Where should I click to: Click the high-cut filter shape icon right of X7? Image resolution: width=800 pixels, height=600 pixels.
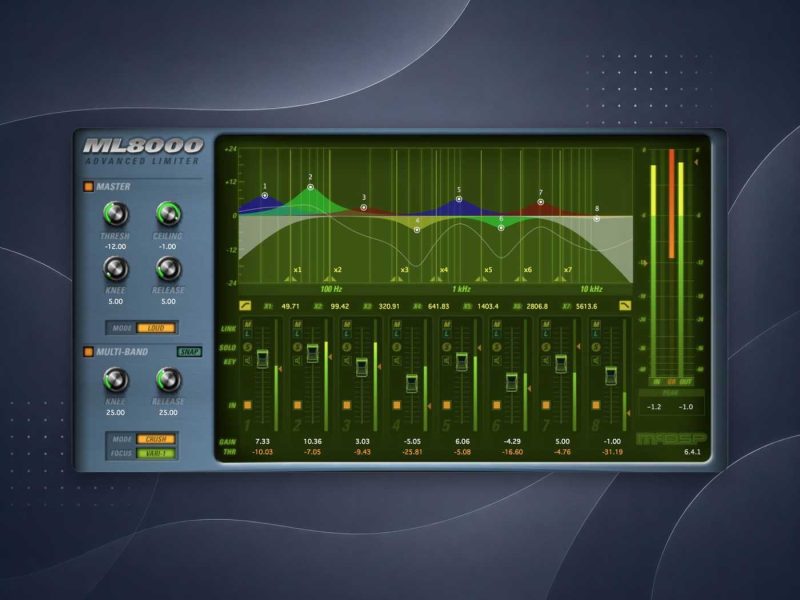pos(625,306)
